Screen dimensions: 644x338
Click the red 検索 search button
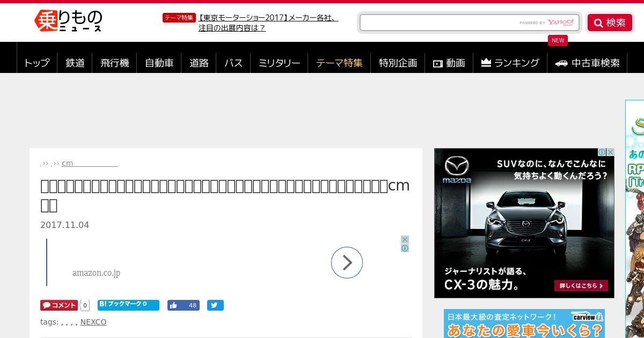610,23
